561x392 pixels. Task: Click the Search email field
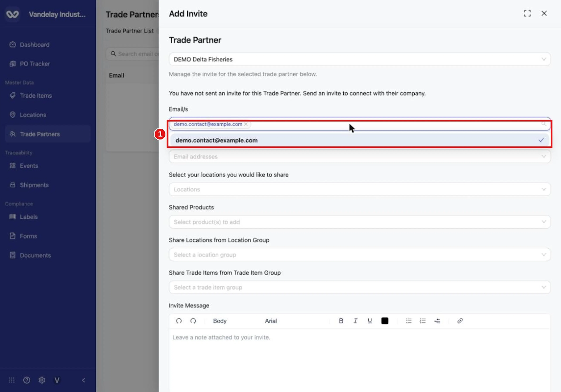(133, 54)
